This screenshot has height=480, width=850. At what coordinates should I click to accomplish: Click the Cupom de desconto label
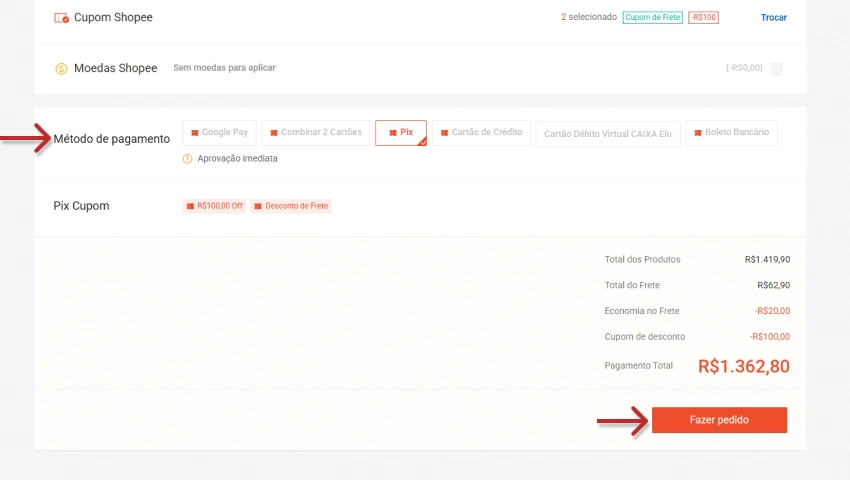pos(645,337)
